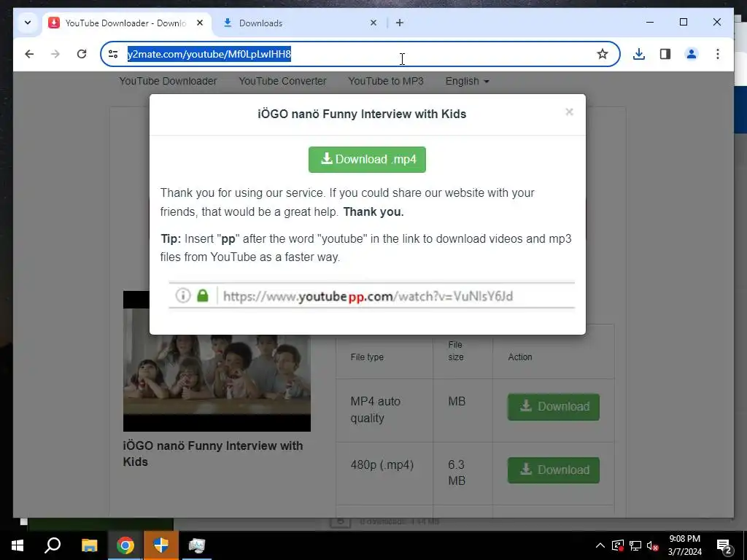Click popup title iÖGO nanö Funny Interview

click(362, 114)
